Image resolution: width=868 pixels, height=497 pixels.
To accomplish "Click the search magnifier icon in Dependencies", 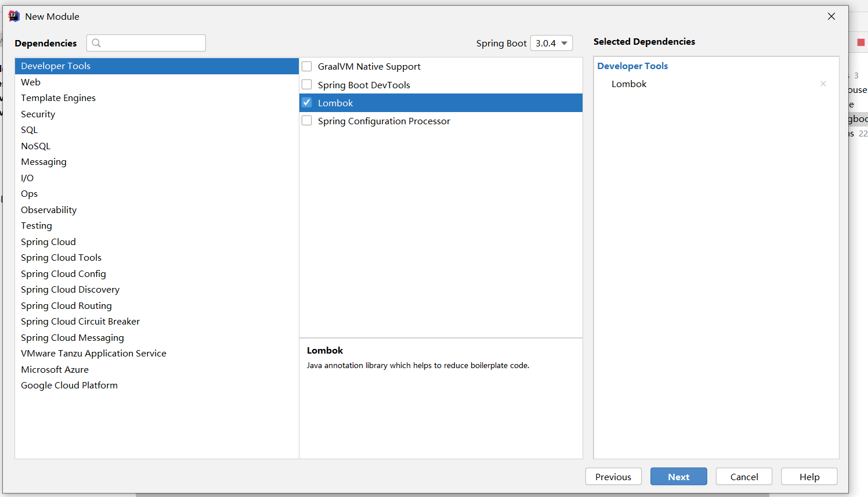I will click(x=96, y=43).
